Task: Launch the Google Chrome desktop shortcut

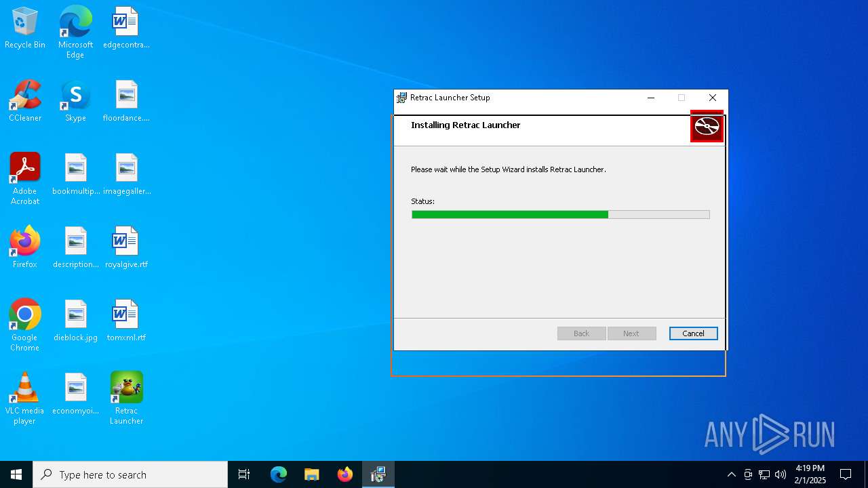Action: pos(25,325)
